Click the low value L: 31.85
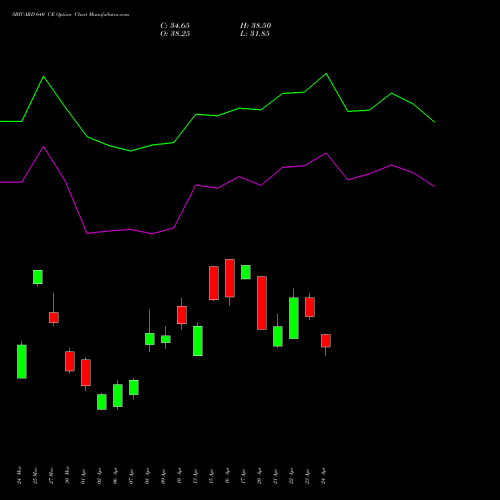 pos(255,34)
